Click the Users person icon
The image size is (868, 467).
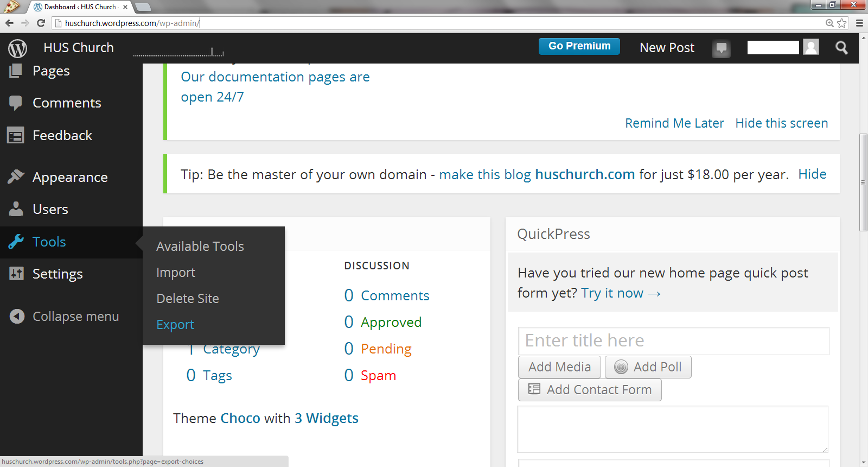click(x=16, y=209)
